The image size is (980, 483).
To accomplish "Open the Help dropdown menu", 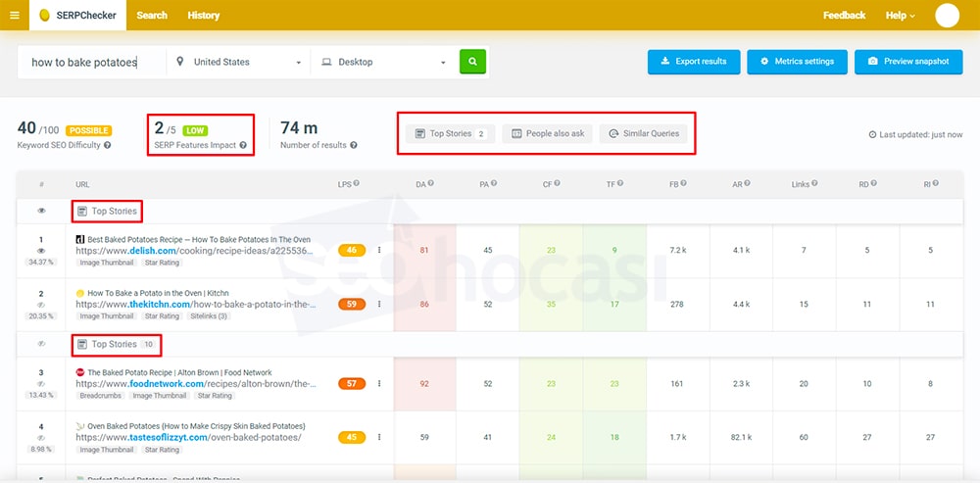I will click(x=900, y=15).
